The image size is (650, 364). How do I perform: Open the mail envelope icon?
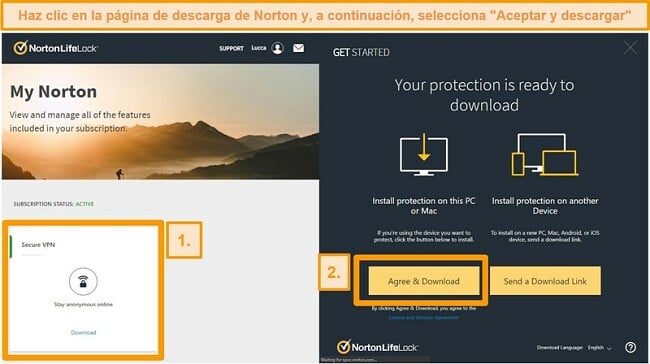(298, 48)
